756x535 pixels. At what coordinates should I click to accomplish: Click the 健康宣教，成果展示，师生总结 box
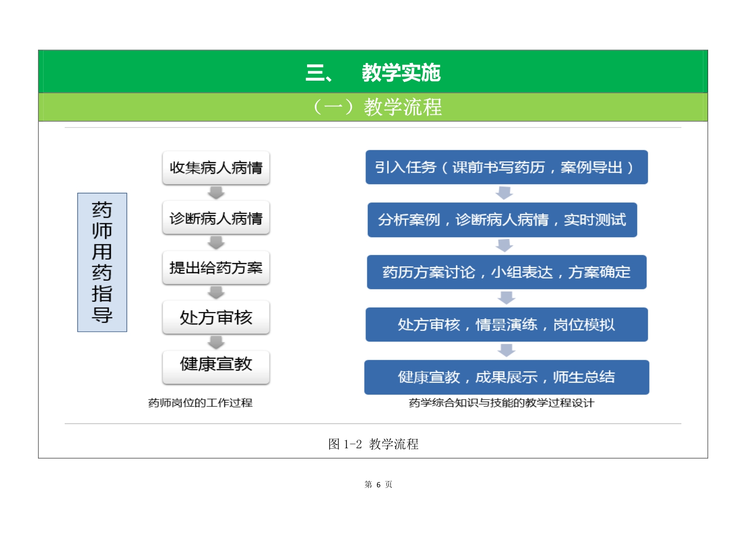[506, 377]
